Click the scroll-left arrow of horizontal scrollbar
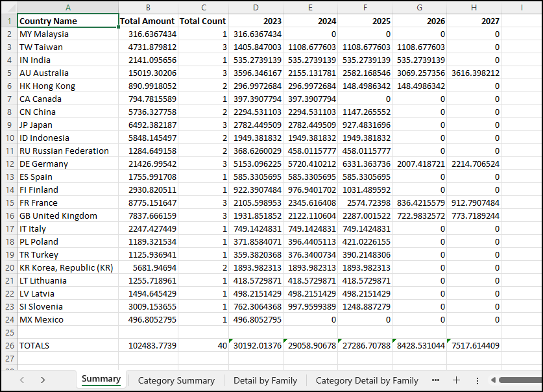 tap(493, 380)
